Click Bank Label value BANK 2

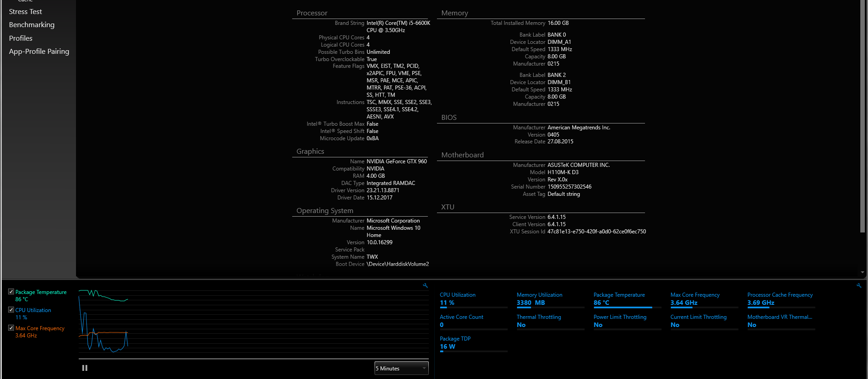tap(556, 75)
